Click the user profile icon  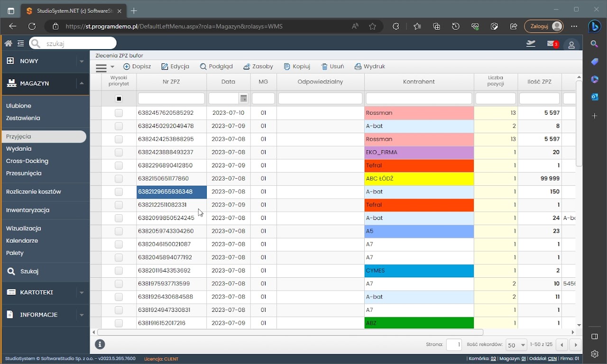tap(571, 45)
